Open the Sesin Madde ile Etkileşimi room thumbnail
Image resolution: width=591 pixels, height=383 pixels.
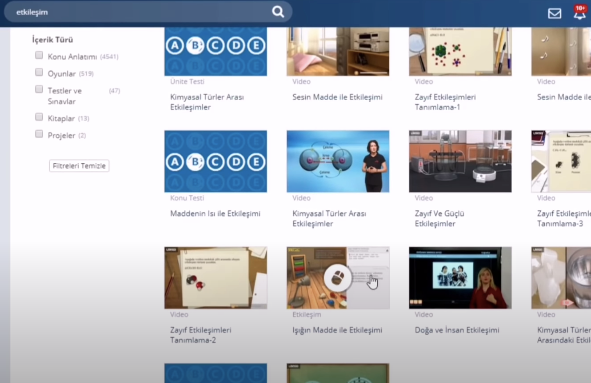click(x=338, y=51)
